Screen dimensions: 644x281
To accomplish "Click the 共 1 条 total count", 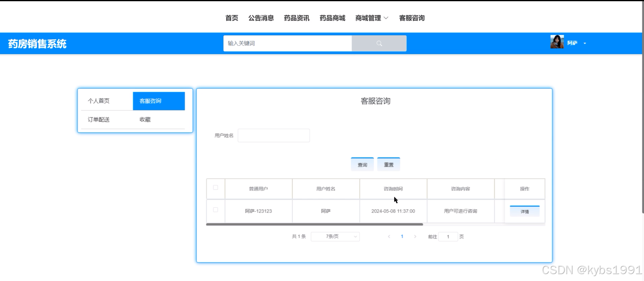I will [x=299, y=236].
